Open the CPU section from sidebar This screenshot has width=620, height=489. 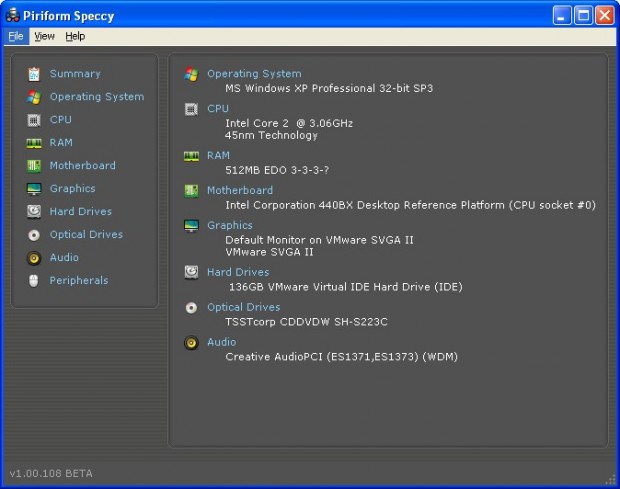[x=60, y=119]
